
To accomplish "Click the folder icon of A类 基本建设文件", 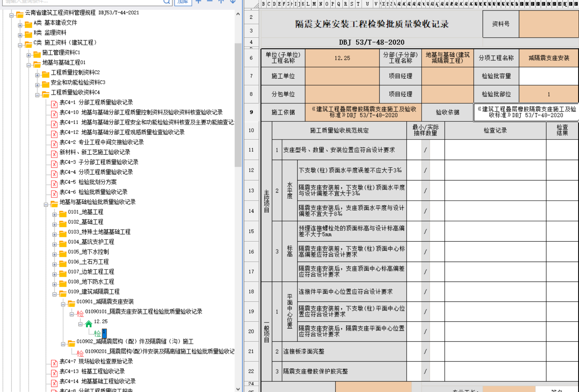I will pyautogui.click(x=28, y=24).
